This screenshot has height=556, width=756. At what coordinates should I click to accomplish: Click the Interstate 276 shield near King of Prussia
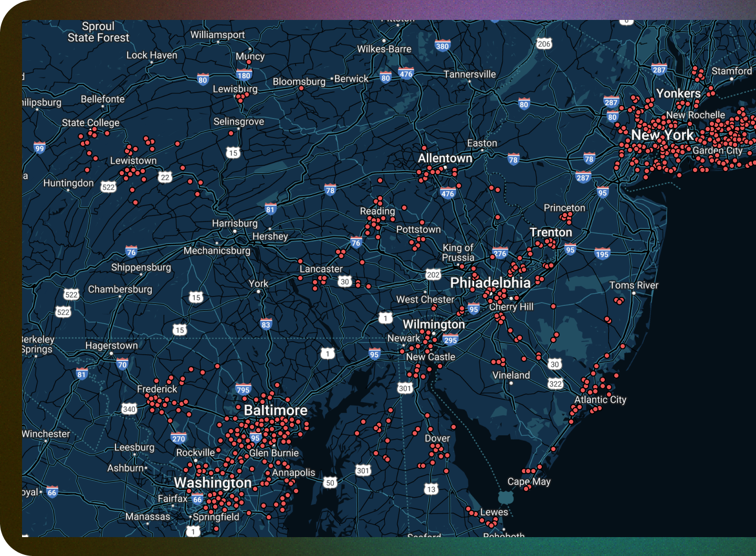pos(500,253)
